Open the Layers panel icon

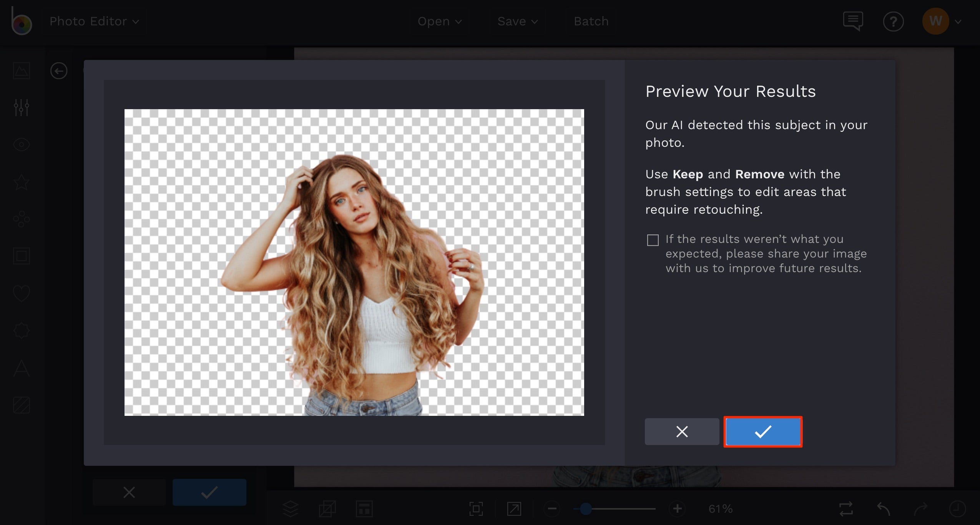pyautogui.click(x=291, y=508)
